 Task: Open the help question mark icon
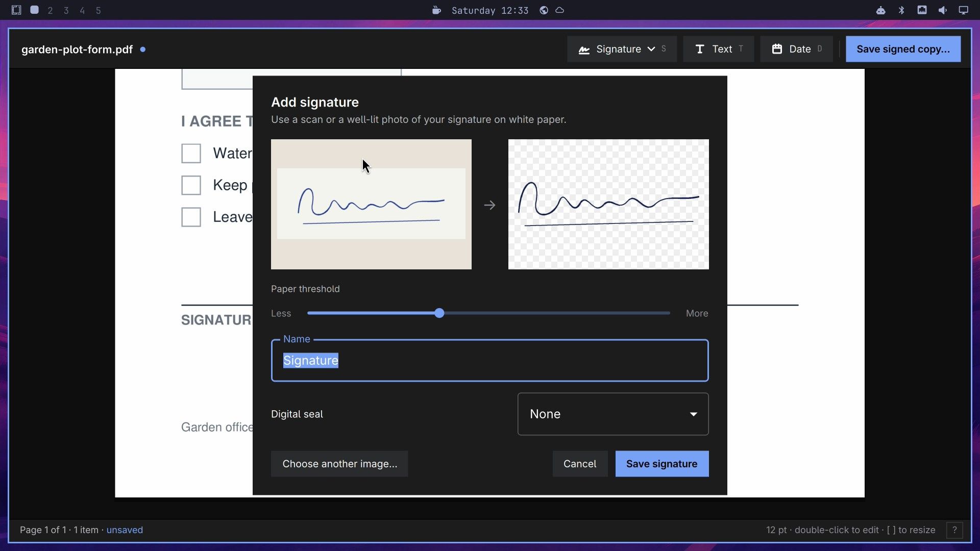click(x=954, y=530)
